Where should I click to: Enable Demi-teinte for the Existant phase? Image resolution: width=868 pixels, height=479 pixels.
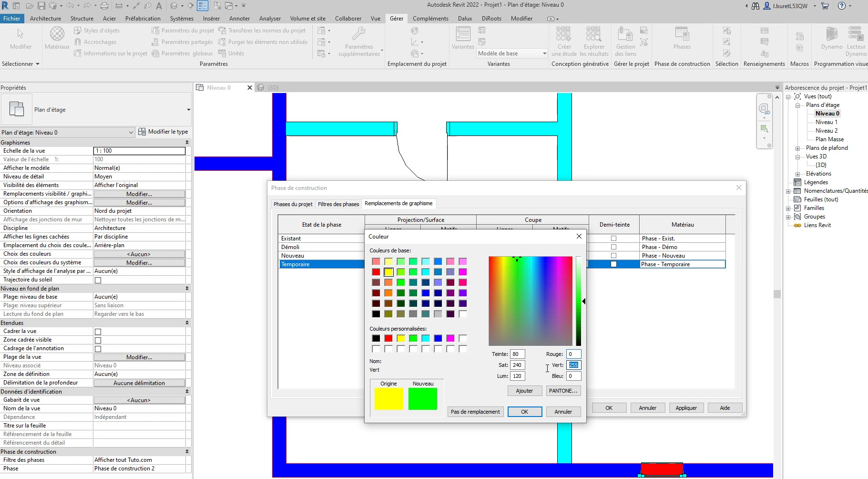click(613, 239)
